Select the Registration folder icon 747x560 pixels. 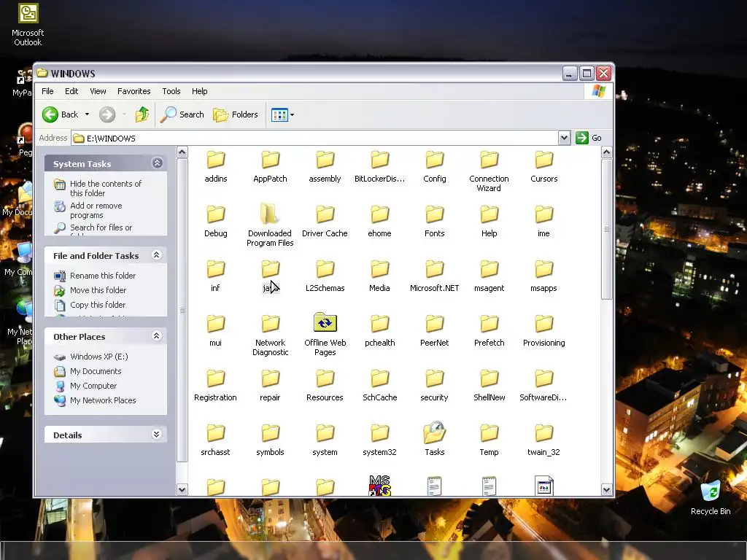click(x=216, y=378)
